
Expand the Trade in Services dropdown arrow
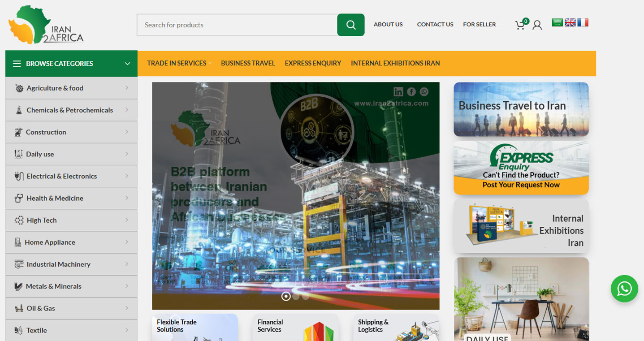pyautogui.click(x=209, y=64)
